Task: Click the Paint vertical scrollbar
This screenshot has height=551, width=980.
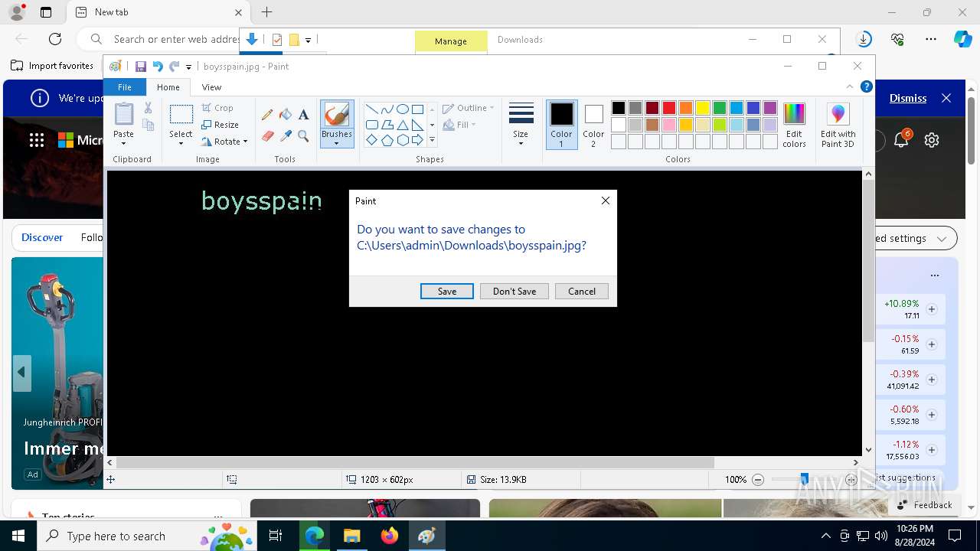Action: [868, 260]
